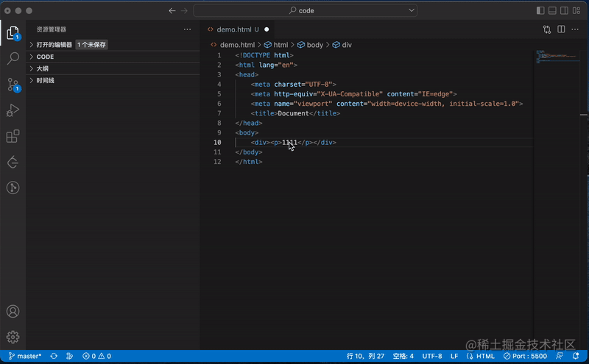Click the </html> closing tag on line 12
Viewport: 589px width, 364px height.
[x=249, y=162]
